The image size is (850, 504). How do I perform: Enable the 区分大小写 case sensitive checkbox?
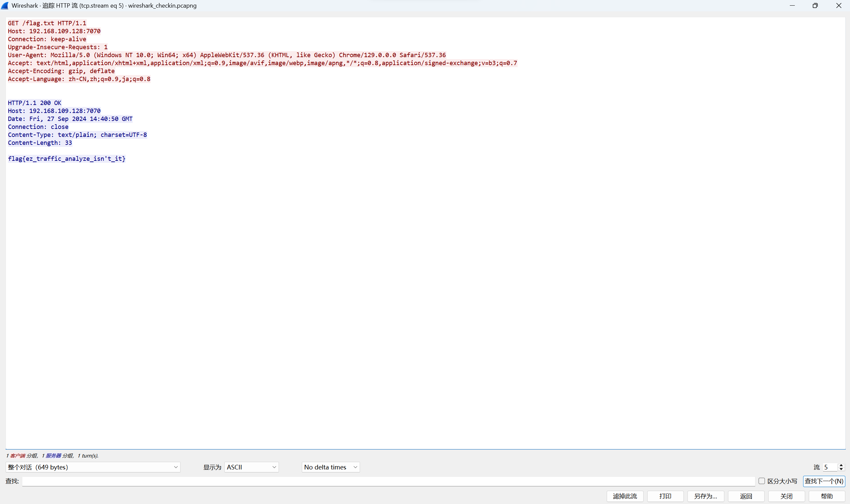point(762,481)
